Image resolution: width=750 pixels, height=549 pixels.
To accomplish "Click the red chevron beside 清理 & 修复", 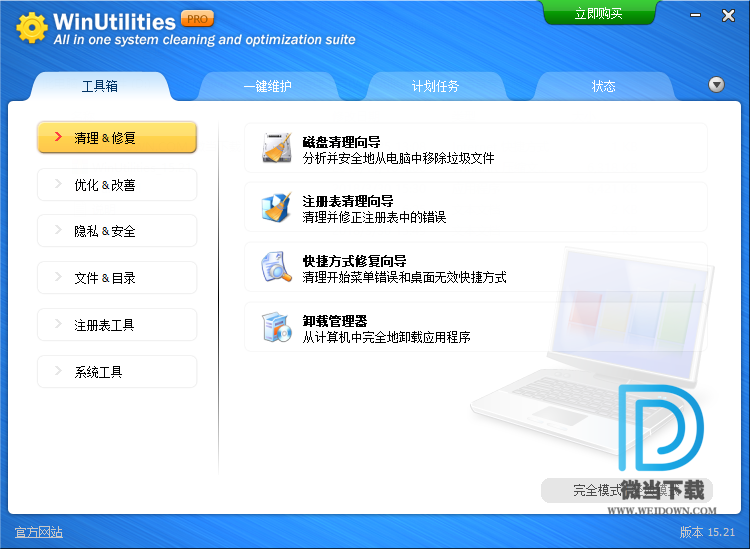I will tap(58, 137).
